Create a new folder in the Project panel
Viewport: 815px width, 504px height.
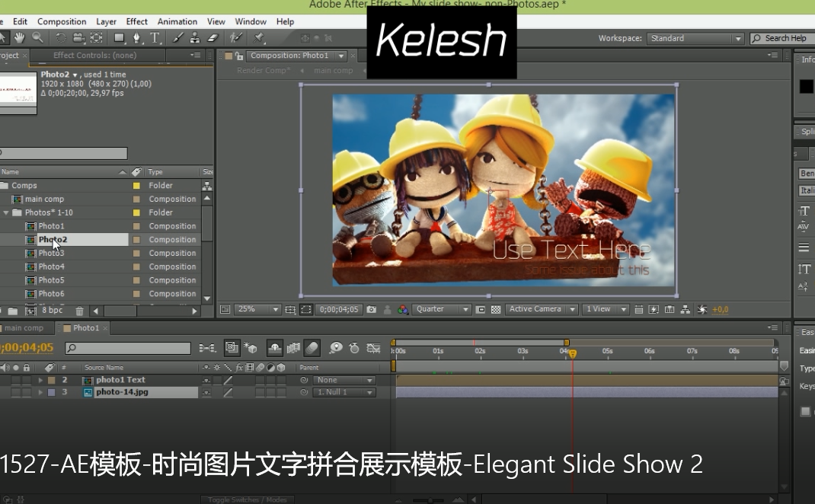pos(12,311)
